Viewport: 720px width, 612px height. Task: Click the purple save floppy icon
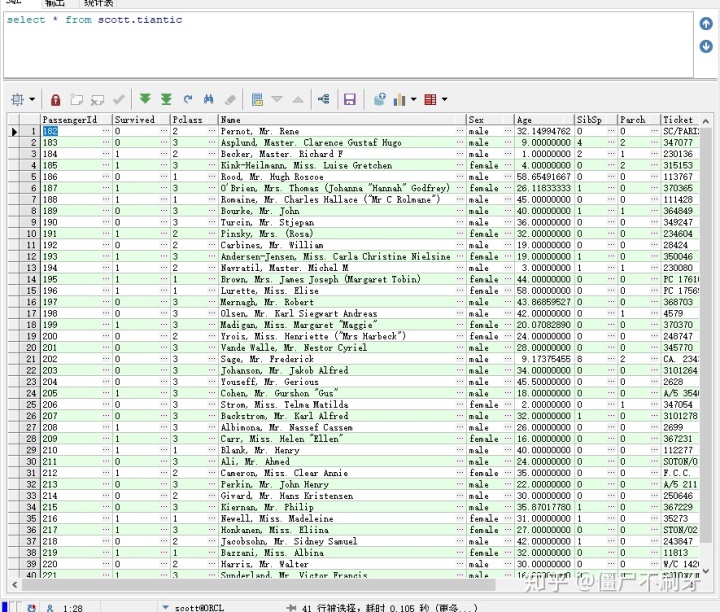pos(350,99)
